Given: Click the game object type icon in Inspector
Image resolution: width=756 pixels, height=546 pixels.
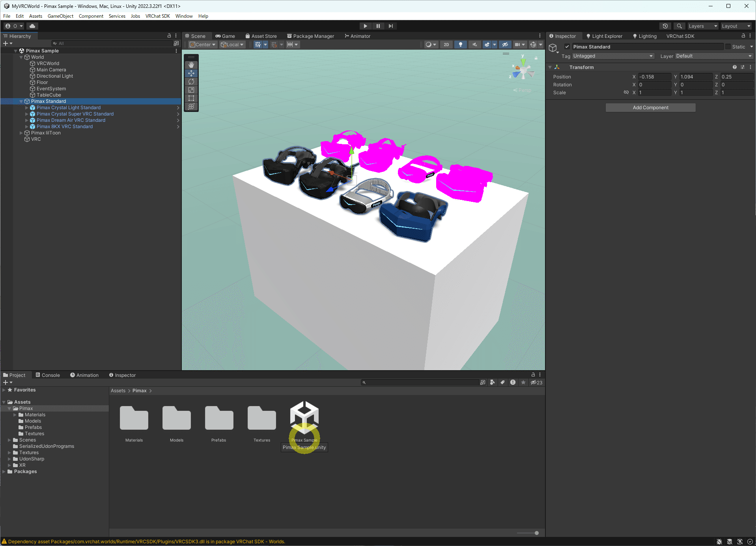Looking at the screenshot, I should (x=553, y=48).
